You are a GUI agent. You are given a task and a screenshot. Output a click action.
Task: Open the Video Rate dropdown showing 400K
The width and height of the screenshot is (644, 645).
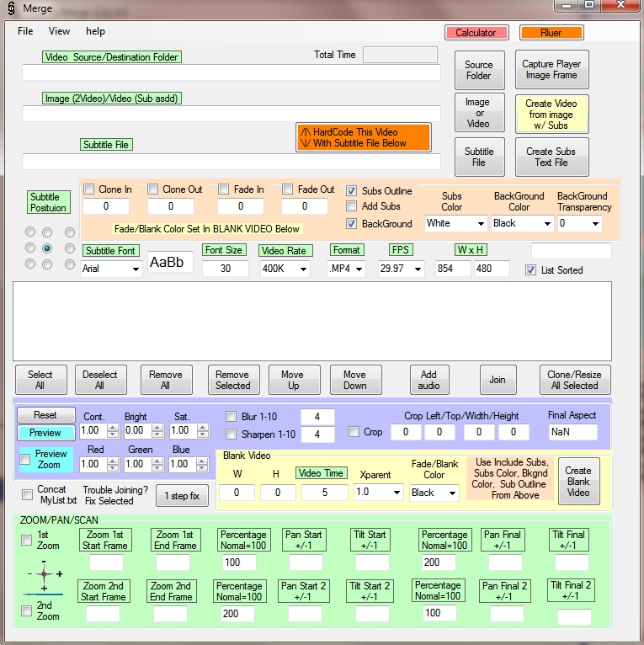285,269
